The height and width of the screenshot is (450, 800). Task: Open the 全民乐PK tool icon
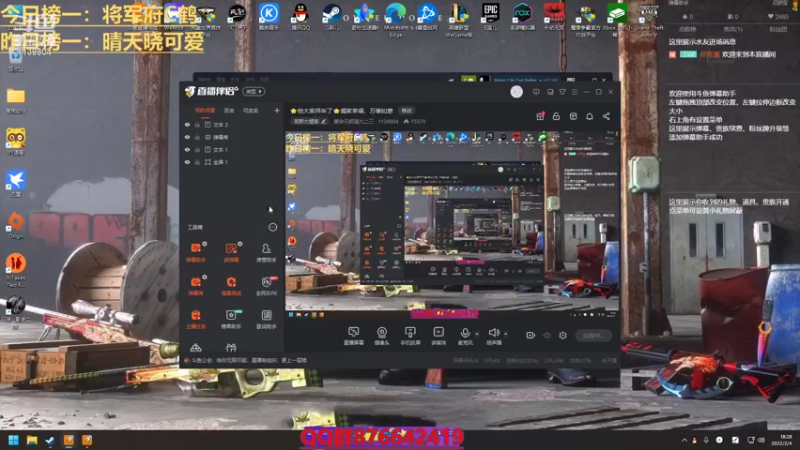coord(266,286)
